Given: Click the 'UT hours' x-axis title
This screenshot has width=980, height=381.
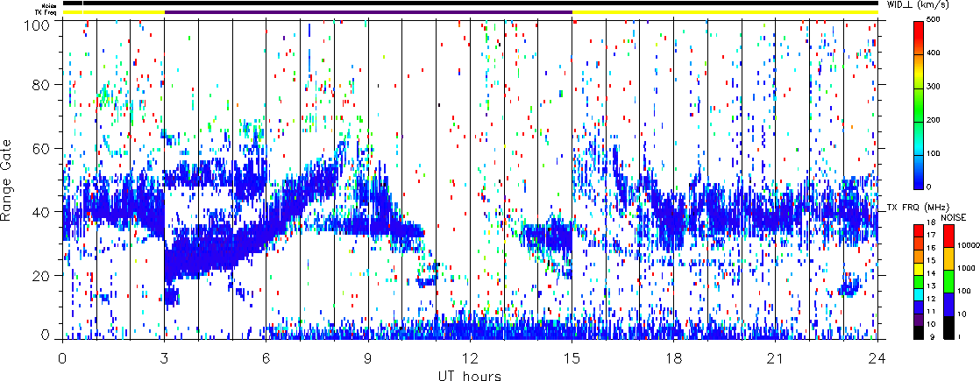Looking at the screenshot, I should pos(470,375).
